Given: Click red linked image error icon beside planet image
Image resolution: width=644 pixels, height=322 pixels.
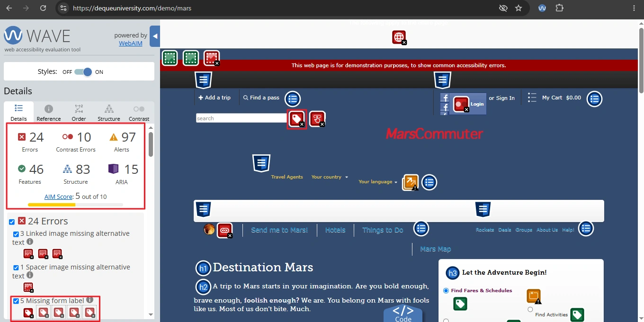Looking at the screenshot, I should 224,231.
